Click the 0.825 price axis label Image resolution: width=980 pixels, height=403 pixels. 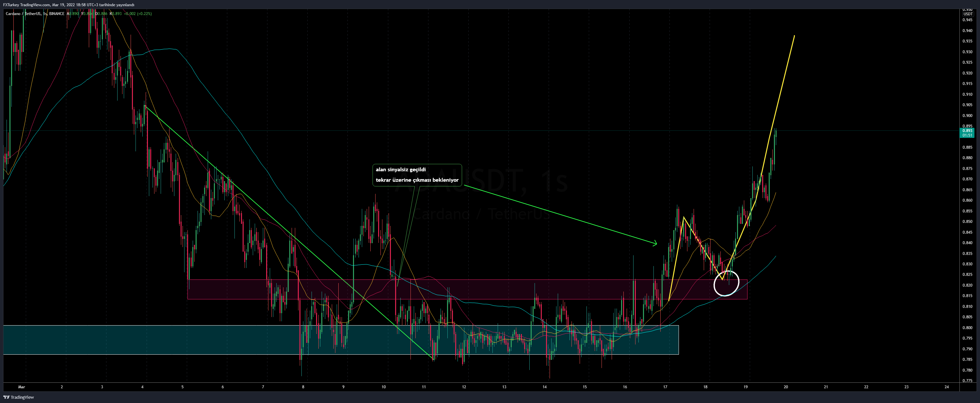click(968, 274)
